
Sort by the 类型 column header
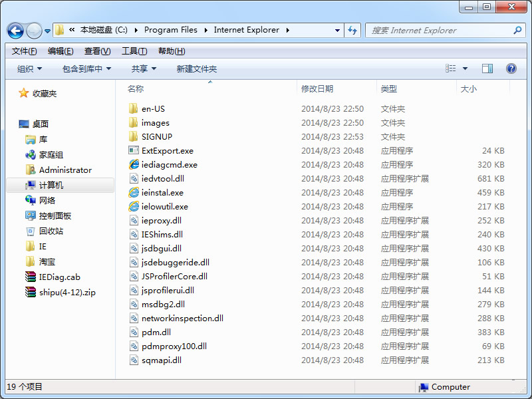click(389, 89)
